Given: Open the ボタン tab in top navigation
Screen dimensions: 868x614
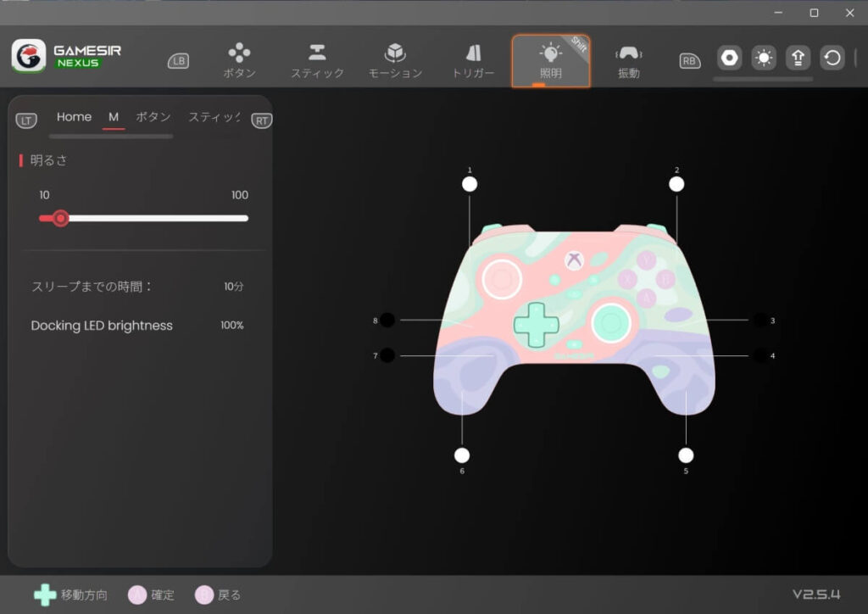Looking at the screenshot, I should coord(239,61).
